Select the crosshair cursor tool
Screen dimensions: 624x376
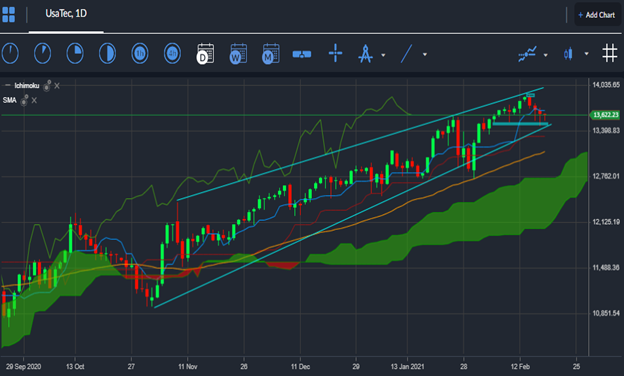coord(335,53)
